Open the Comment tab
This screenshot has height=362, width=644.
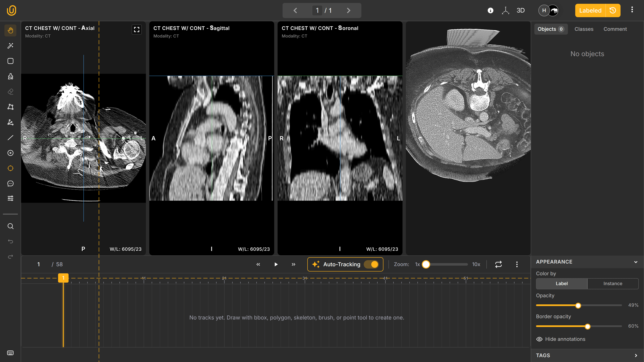pyautogui.click(x=615, y=29)
